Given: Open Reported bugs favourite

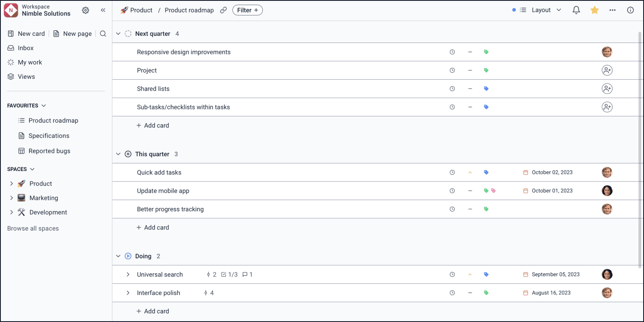Looking at the screenshot, I should pyautogui.click(x=44, y=151).
